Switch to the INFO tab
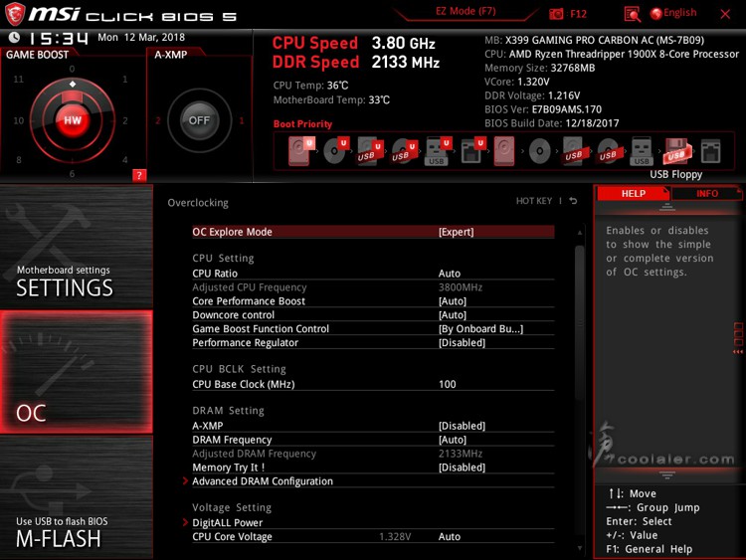This screenshot has width=746, height=560. click(x=706, y=193)
